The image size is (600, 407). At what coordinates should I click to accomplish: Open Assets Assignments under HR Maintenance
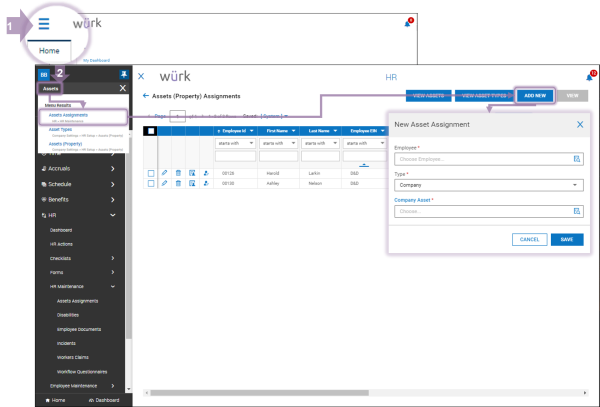78,301
